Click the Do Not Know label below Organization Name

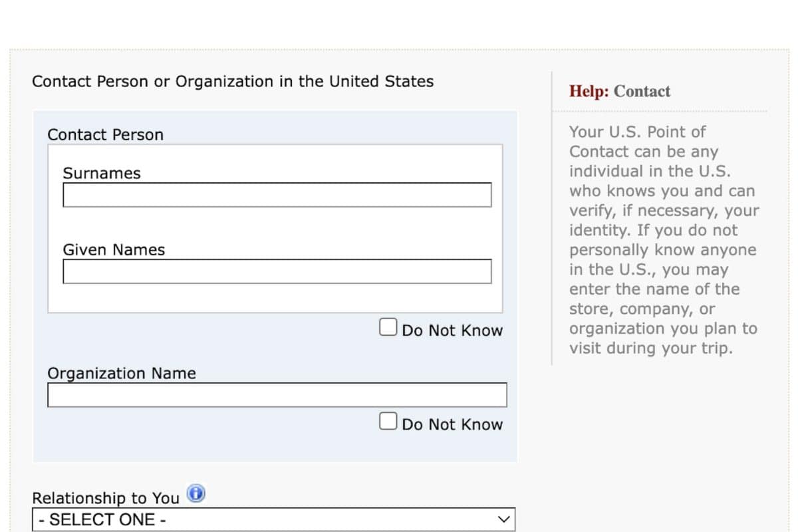point(452,424)
